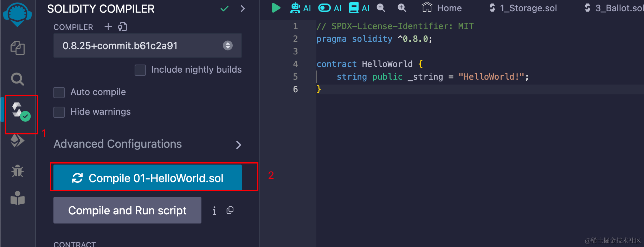
Task: Click the green checkmark in compiler header
Action: 225,8
